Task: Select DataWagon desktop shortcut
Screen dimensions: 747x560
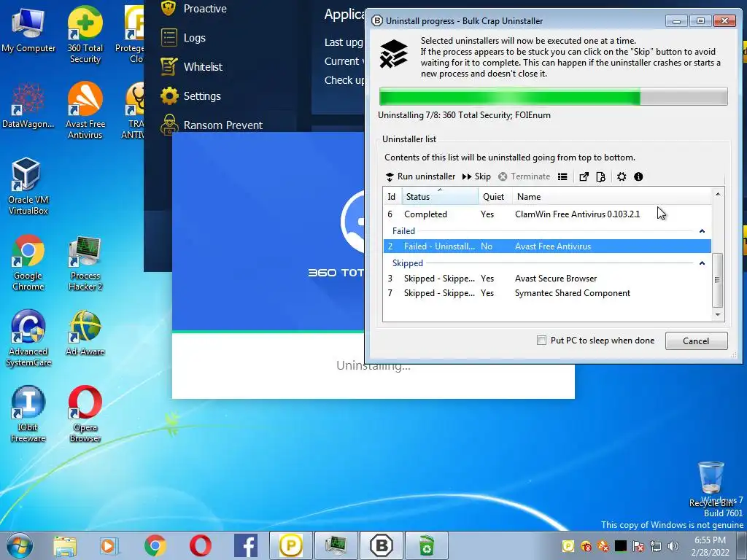Action: 28,105
